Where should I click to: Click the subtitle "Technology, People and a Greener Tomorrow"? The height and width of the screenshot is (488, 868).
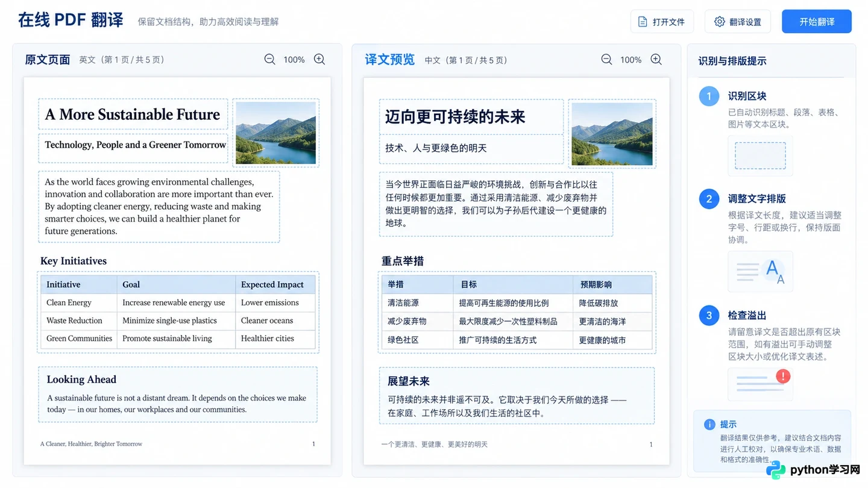coord(136,145)
